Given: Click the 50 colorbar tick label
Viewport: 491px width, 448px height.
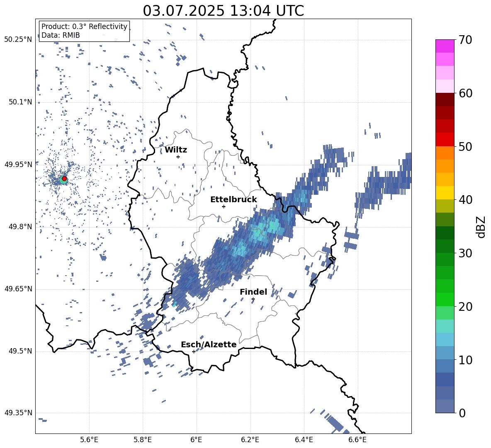Looking at the screenshot, I should coord(465,146).
